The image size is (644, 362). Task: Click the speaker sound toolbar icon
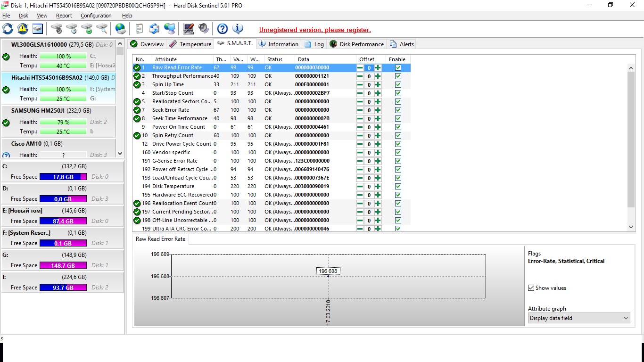click(x=204, y=29)
